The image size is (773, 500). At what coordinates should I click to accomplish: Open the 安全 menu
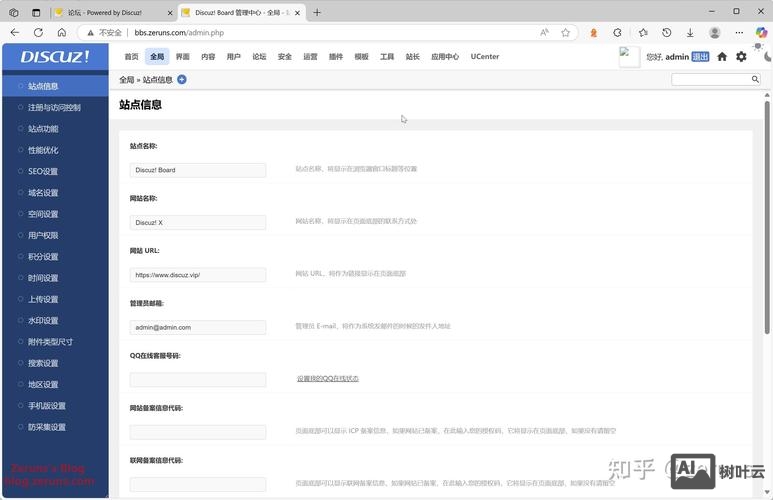point(284,57)
